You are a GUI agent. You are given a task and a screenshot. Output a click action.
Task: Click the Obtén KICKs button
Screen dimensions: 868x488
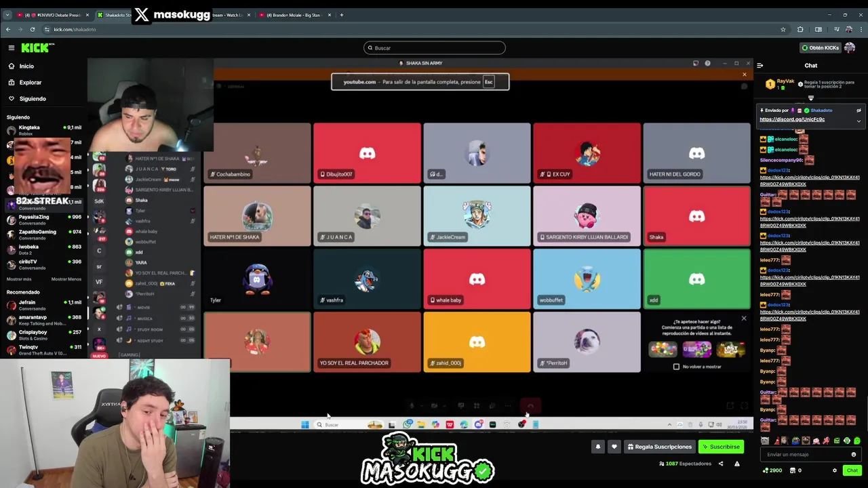[x=820, y=47]
